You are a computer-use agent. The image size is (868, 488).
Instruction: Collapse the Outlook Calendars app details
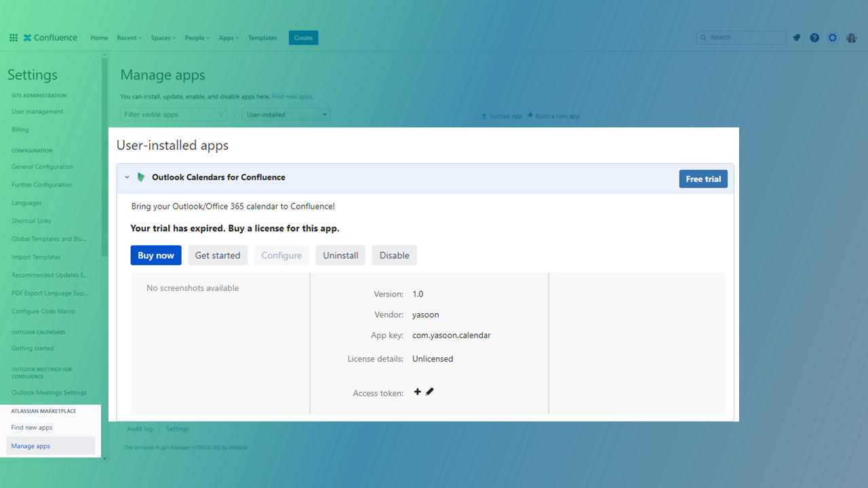pos(127,177)
